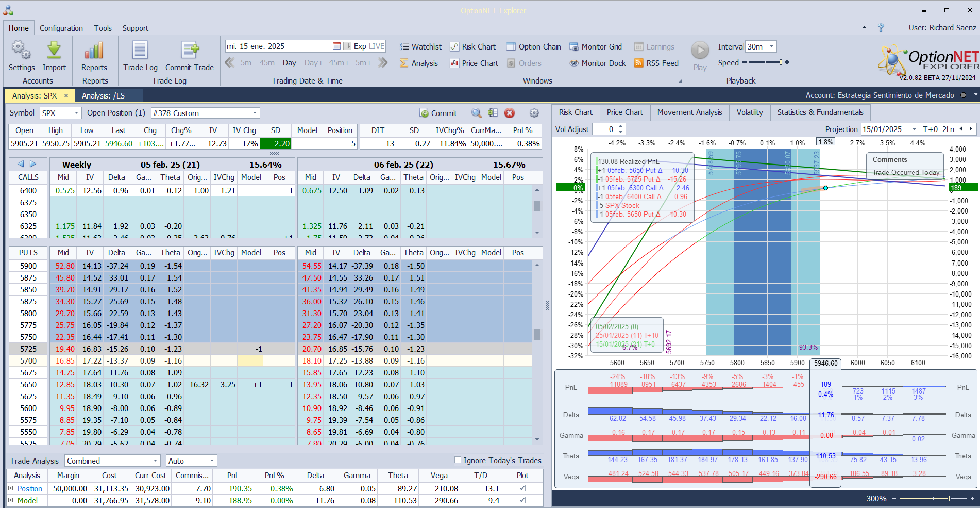Screen dimensions: 980x508
Task: Uncheck Plot for the Model row
Action: [x=522, y=500]
